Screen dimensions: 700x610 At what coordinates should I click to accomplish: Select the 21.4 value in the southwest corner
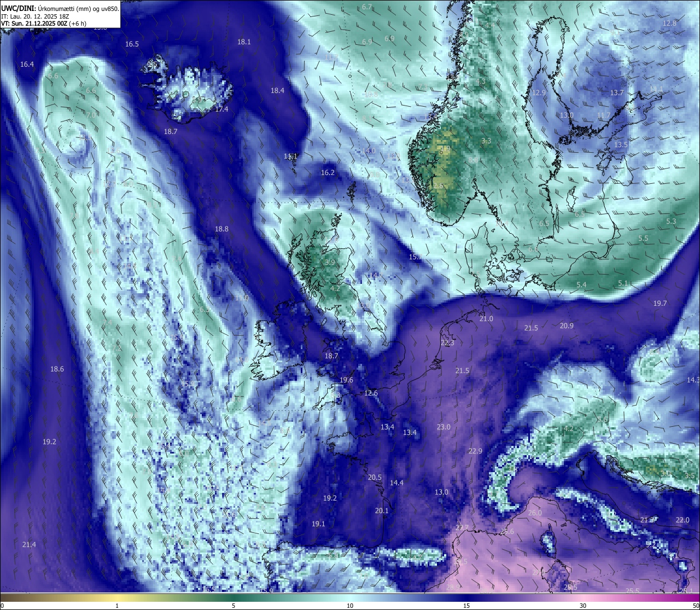(29, 545)
